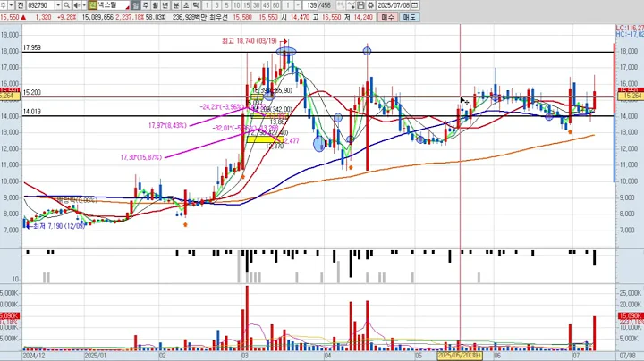Choose the 1 interval button
644x361 pixels.
click(207, 5)
